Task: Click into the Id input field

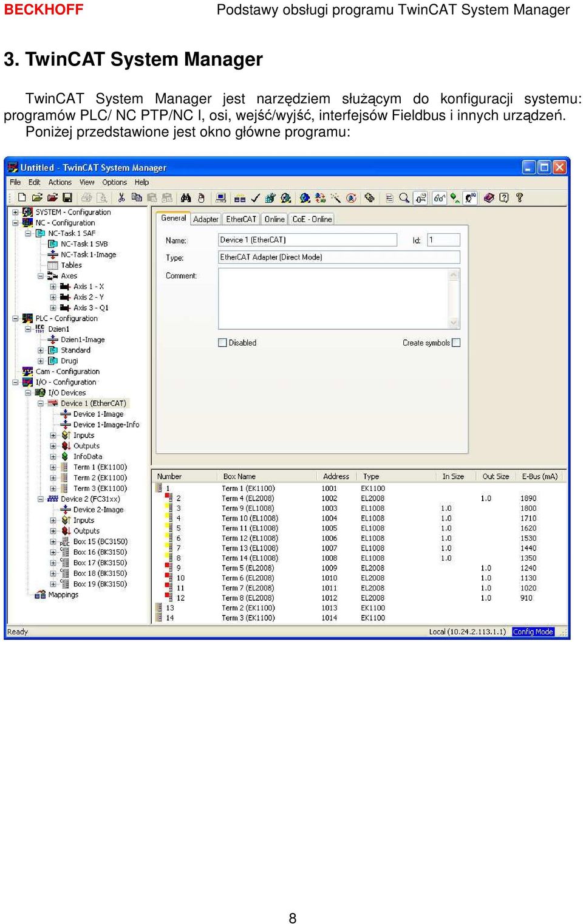Action: click(443, 240)
